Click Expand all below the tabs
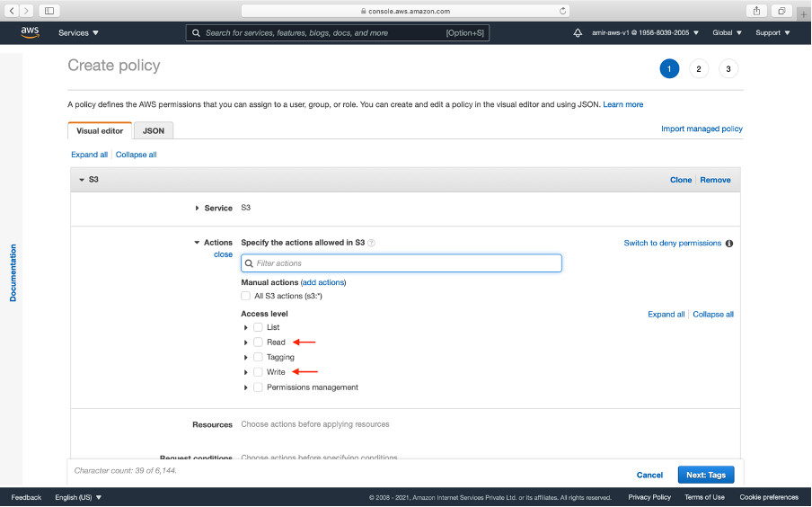This screenshot has height=507, width=812. [x=89, y=155]
